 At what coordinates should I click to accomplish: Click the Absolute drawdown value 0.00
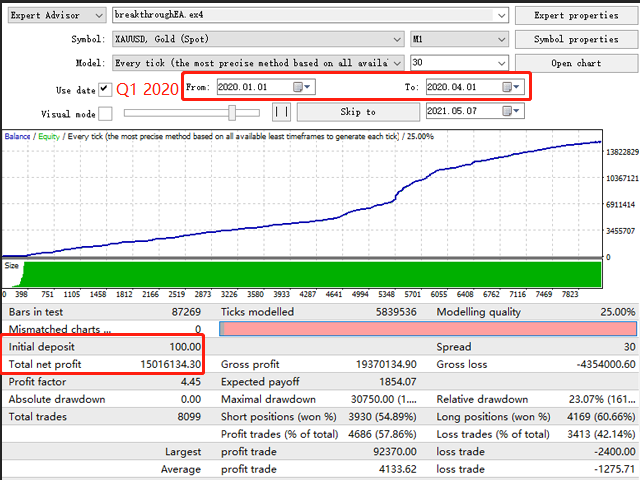click(x=191, y=399)
